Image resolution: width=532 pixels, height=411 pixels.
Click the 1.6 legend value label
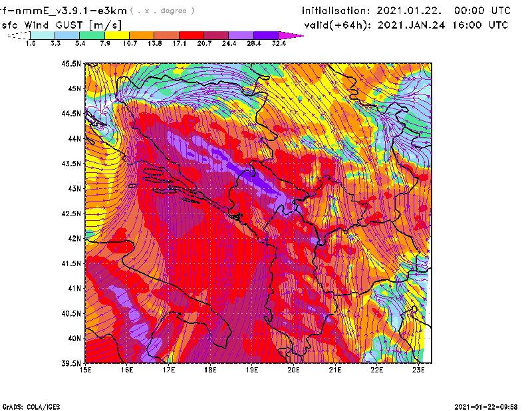pyautogui.click(x=31, y=43)
